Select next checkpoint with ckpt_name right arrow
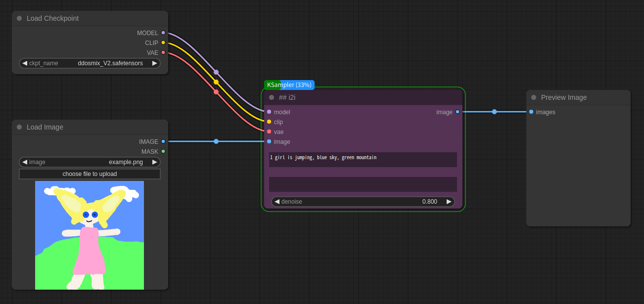The image size is (644, 304). click(155, 63)
